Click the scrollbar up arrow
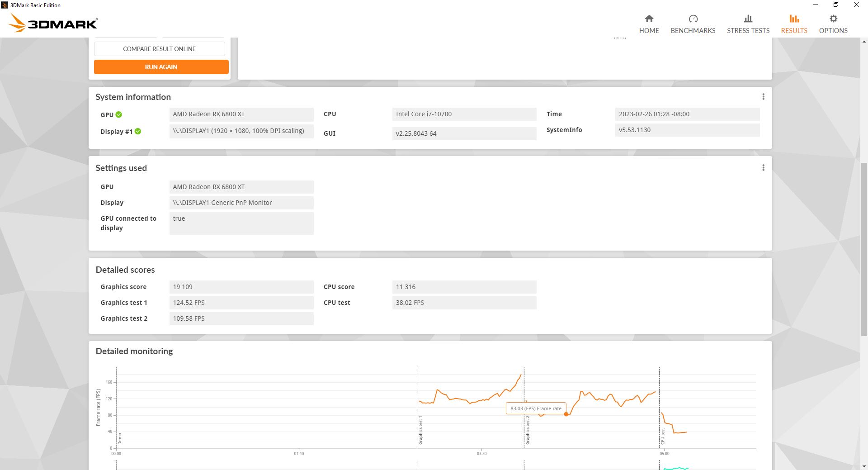 pyautogui.click(x=864, y=42)
